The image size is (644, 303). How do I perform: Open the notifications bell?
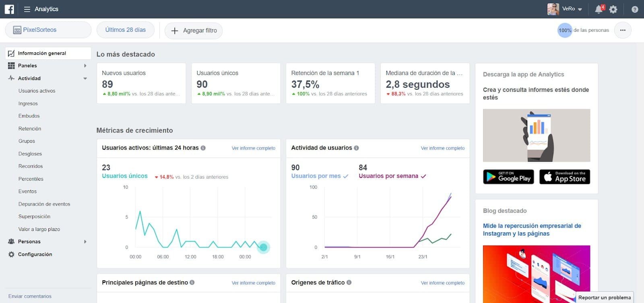coord(599,9)
